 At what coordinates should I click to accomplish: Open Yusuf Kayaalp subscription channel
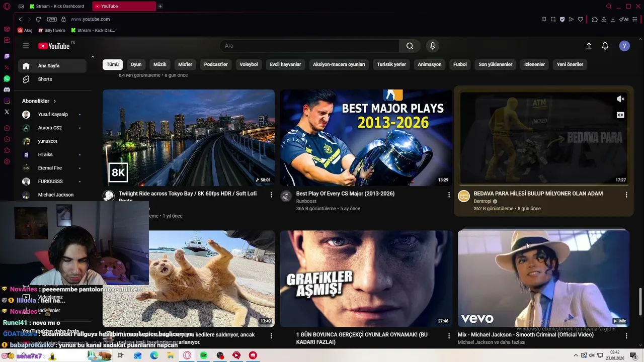point(52,115)
